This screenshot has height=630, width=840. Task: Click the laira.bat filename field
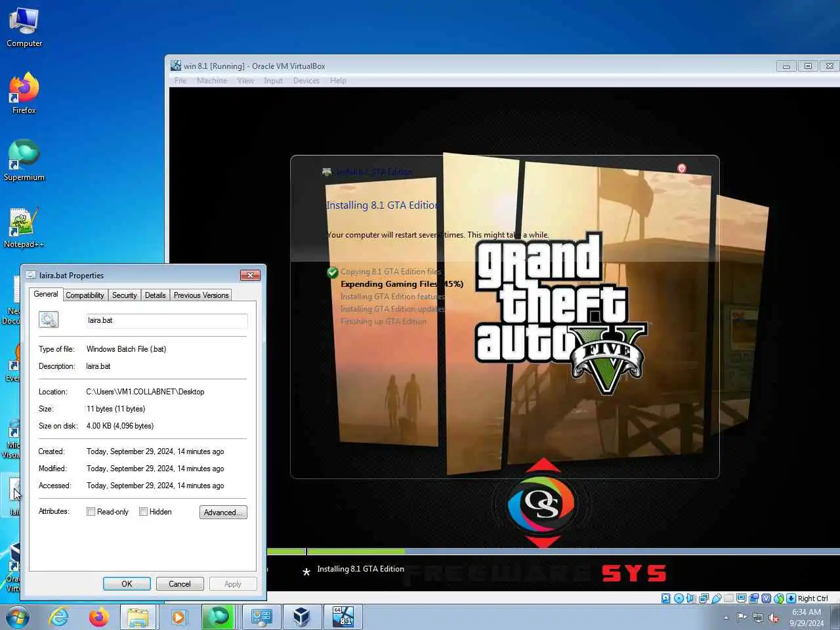[167, 320]
